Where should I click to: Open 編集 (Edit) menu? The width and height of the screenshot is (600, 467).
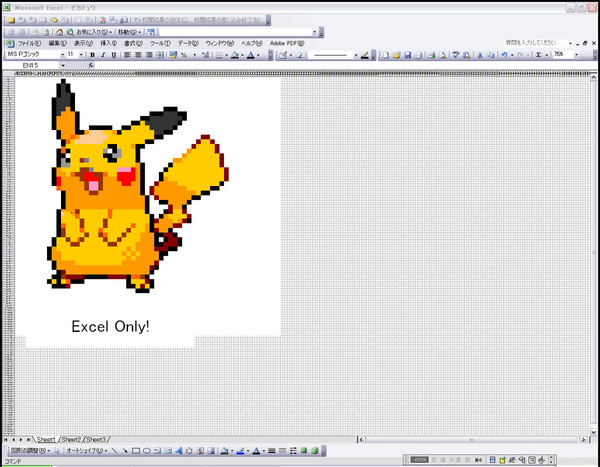coord(58,43)
